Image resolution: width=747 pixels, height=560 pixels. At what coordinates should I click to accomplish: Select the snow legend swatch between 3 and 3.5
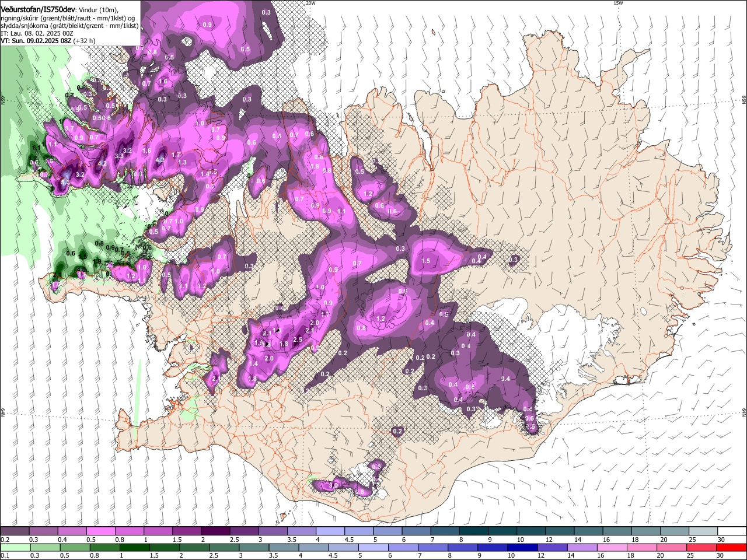tap(273, 531)
